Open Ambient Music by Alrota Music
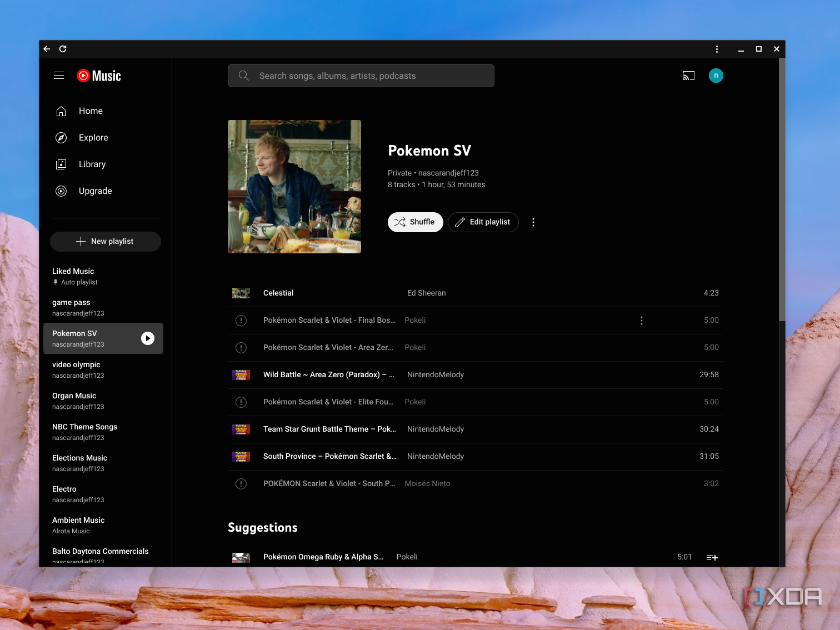 coord(103,525)
